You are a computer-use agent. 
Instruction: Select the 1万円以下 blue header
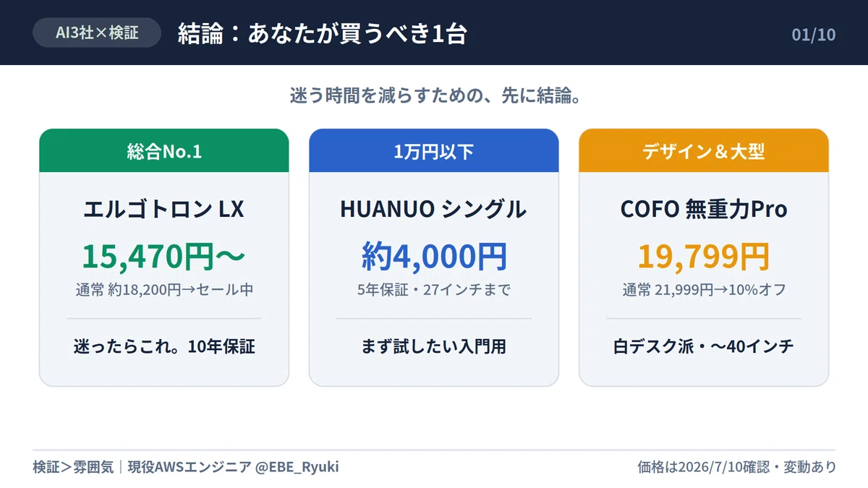(434, 151)
